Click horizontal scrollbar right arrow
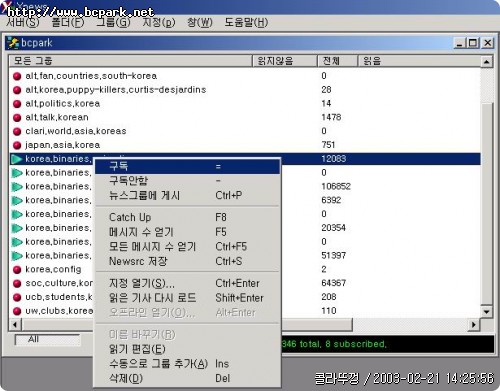 (474, 324)
